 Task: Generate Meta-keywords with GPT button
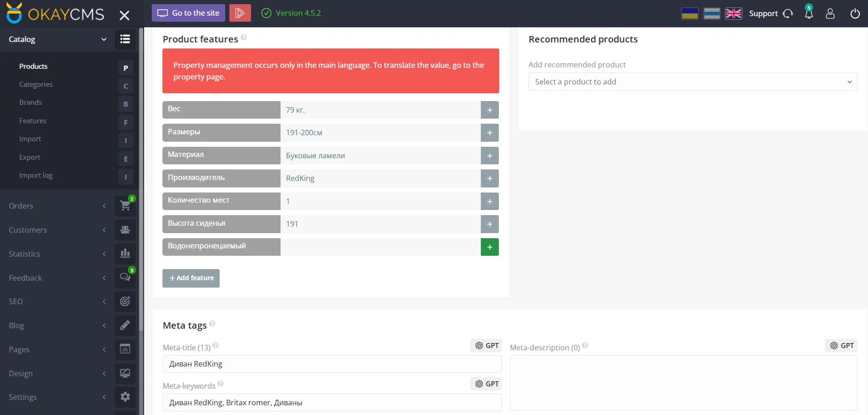(486, 384)
